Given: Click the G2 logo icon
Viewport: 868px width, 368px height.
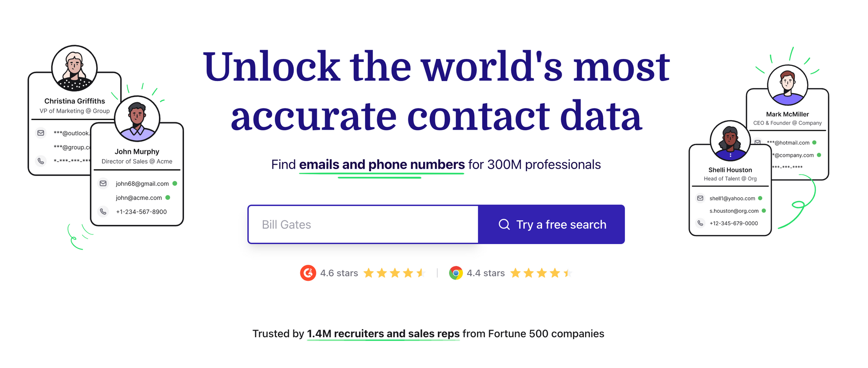Looking at the screenshot, I should [308, 273].
